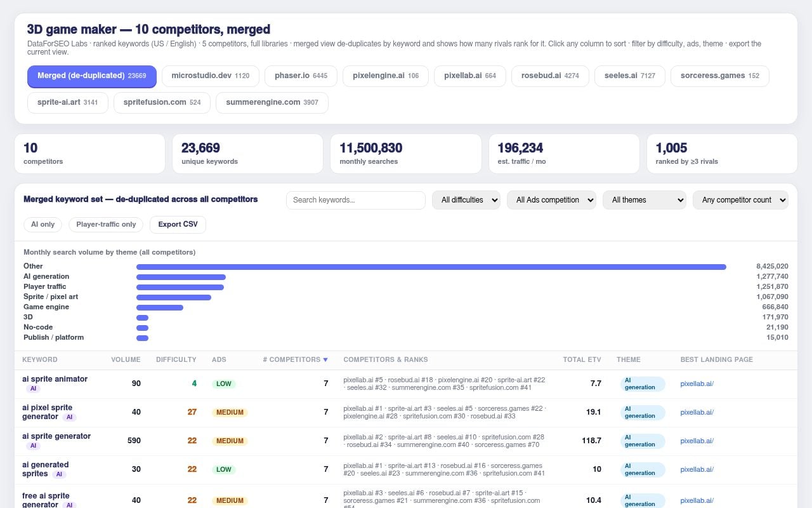The height and width of the screenshot is (508, 812).
Task: Select the pixelengine.ai tab
Action: [x=386, y=76]
